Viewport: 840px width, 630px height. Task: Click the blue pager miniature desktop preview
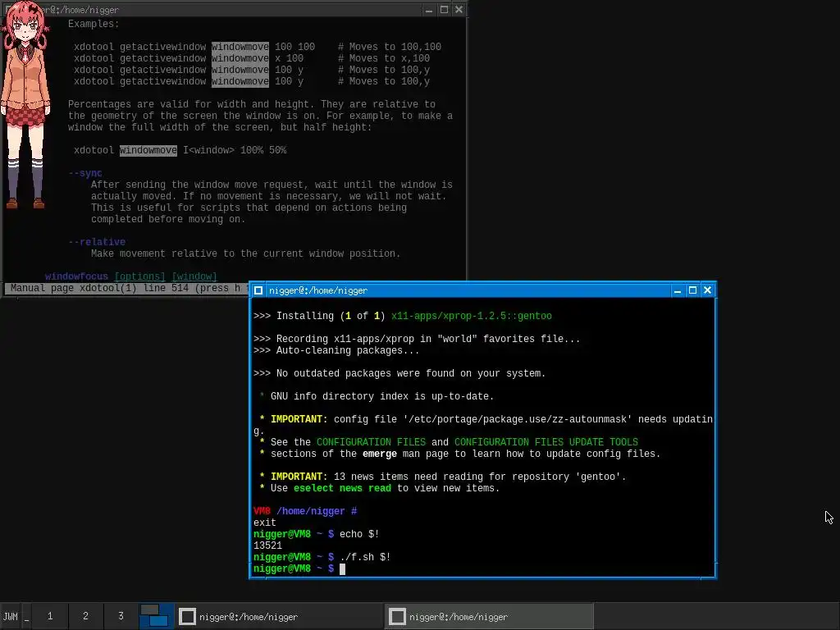157,616
